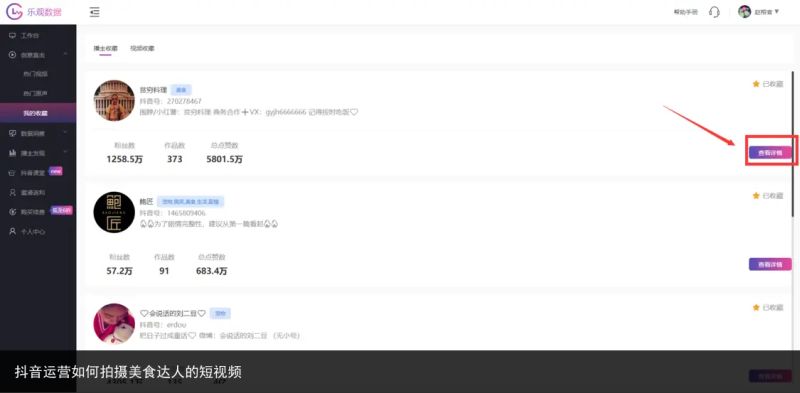Viewport: 800px width, 393px height.
Task: Click 查看详情 for the first blogger
Action: 770,153
